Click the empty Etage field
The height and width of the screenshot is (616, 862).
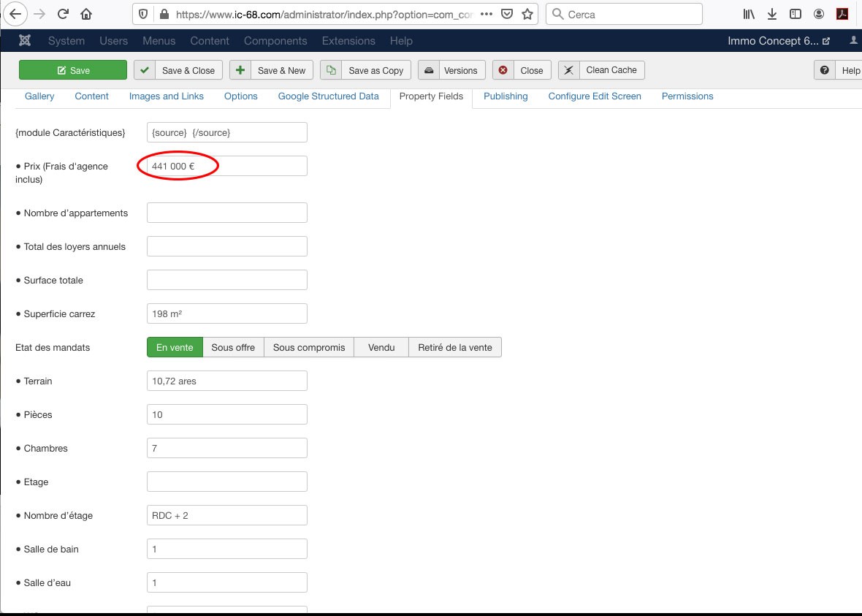[x=227, y=482]
